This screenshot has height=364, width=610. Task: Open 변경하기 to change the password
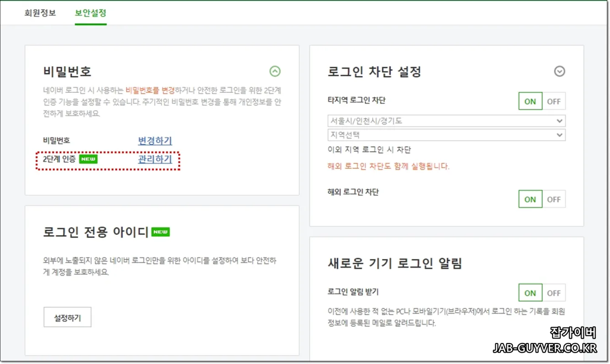point(154,141)
